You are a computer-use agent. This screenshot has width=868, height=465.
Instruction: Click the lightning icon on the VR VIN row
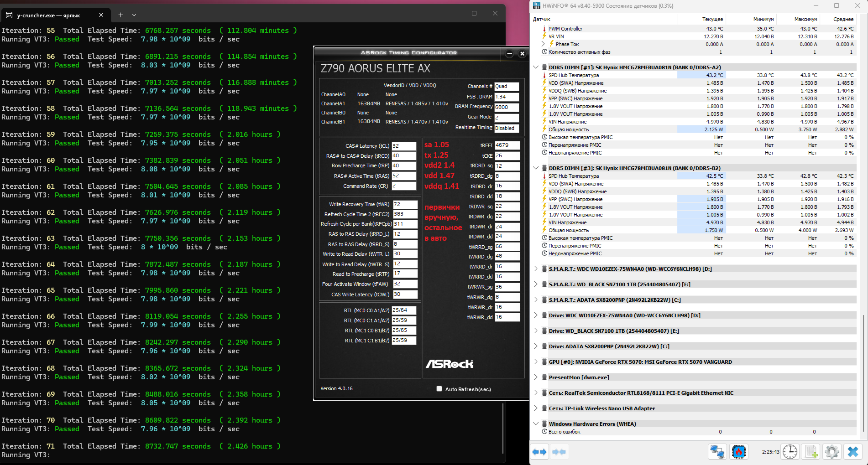click(x=544, y=36)
